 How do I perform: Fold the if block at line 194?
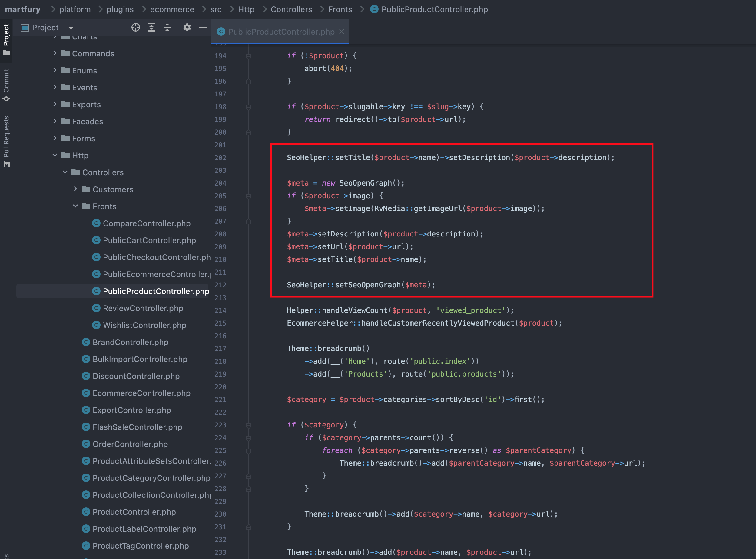(248, 56)
